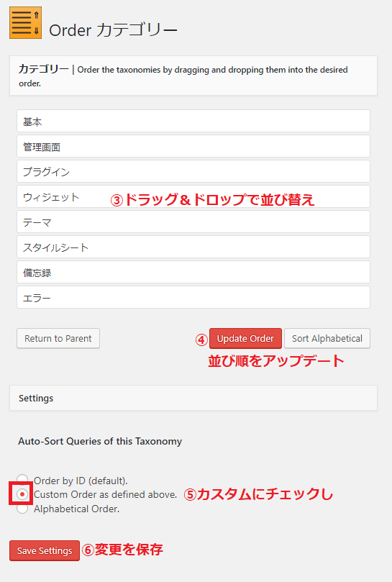This screenshot has height=582, width=392.
Task: Click the Auto-Sort Queries of this Taxonomy label
Action: point(100,441)
